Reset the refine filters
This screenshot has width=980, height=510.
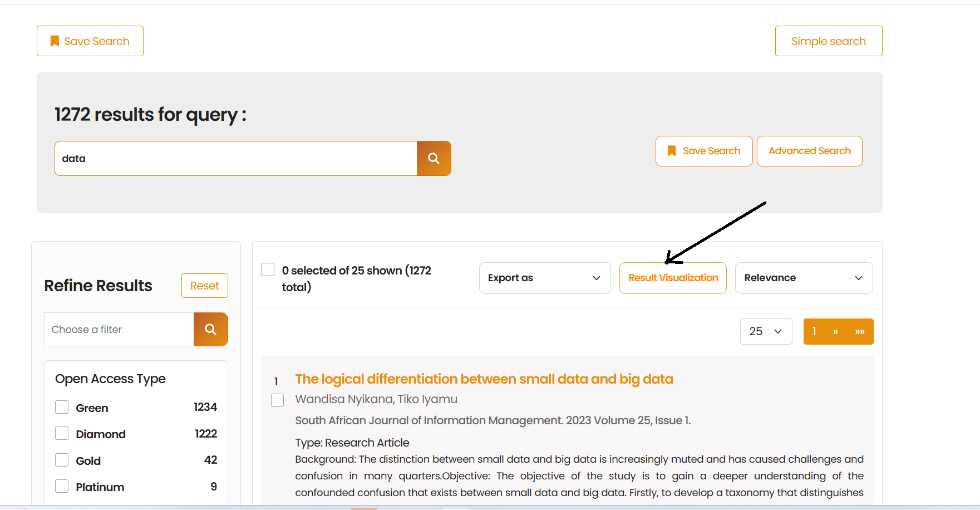tap(205, 286)
